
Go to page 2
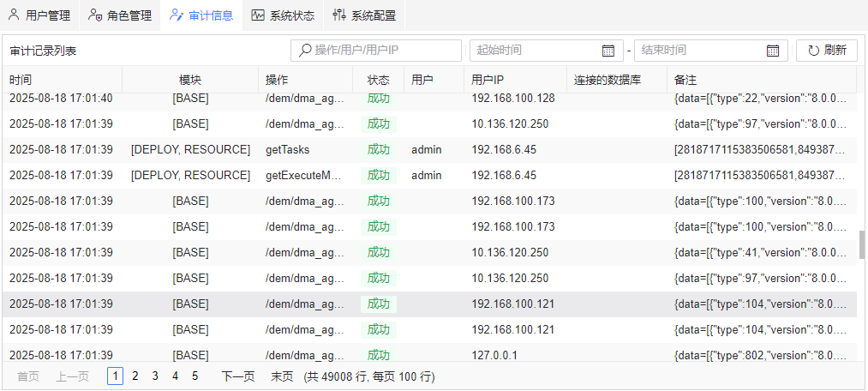(135, 376)
